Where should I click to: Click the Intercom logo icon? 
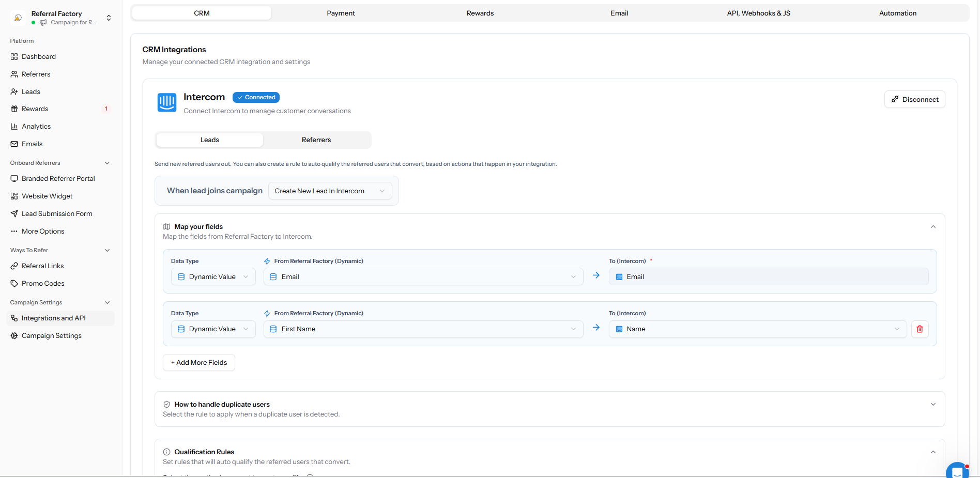click(167, 102)
